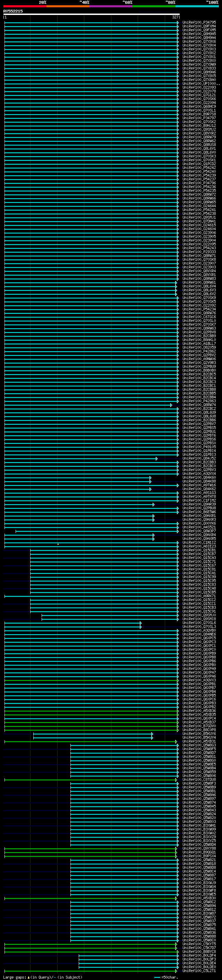The image size is (222, 980).
Task: Click the red 20% identity color segment
Action: [x=25, y=6]
